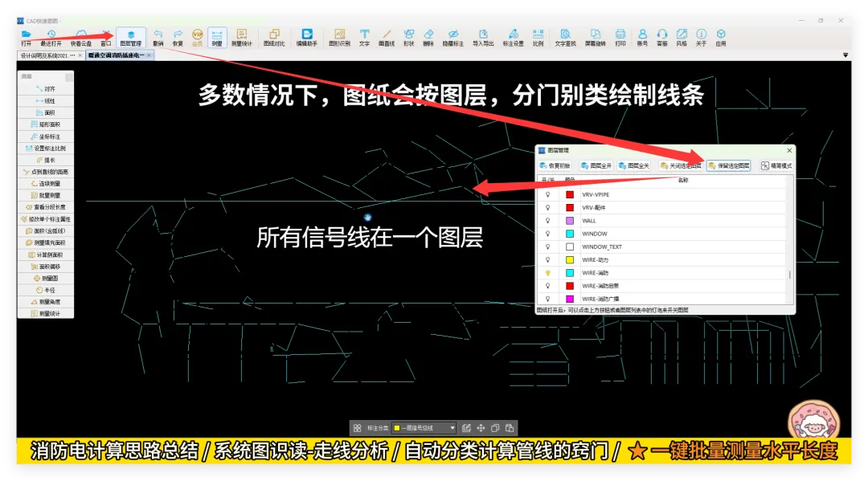Click 图层全关 all layers off

(634, 165)
